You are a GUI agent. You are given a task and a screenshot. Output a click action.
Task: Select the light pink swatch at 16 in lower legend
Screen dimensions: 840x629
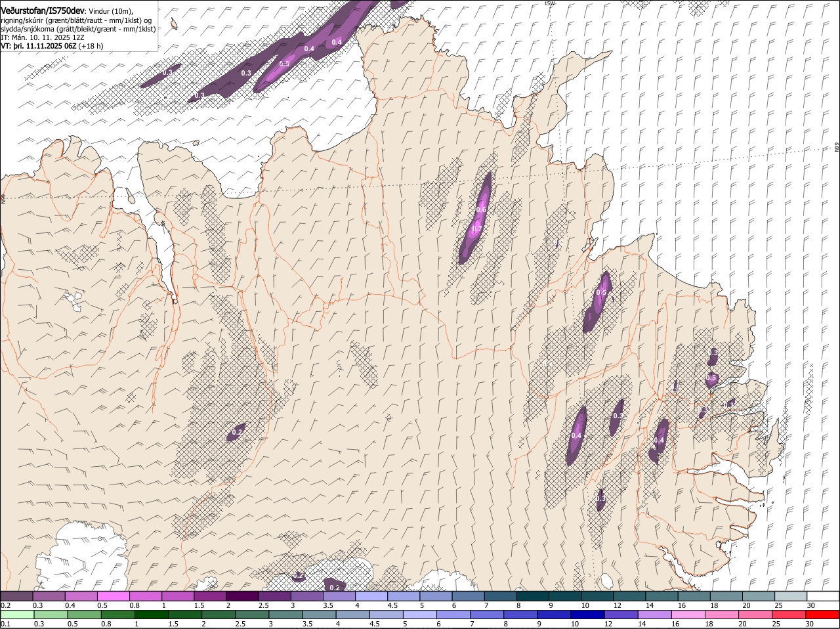point(689,615)
